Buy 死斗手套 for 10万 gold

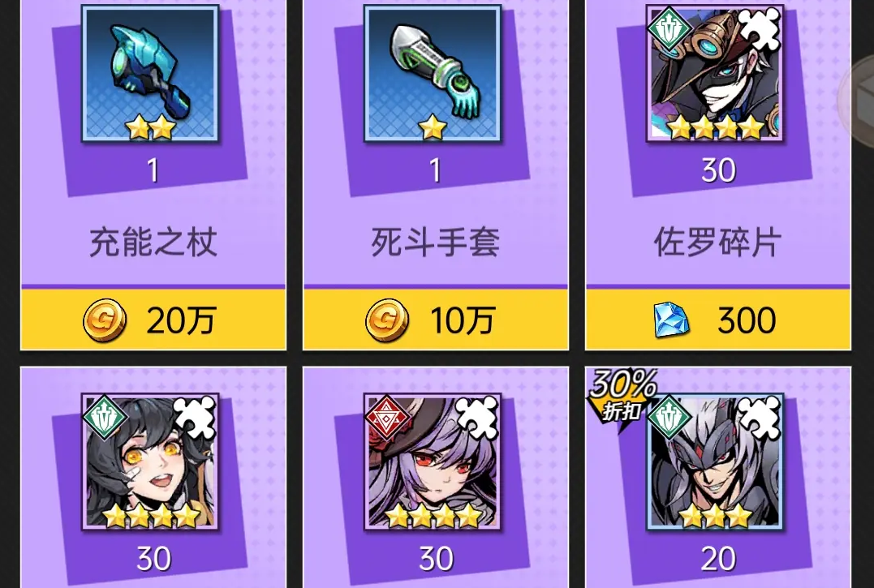tap(435, 320)
